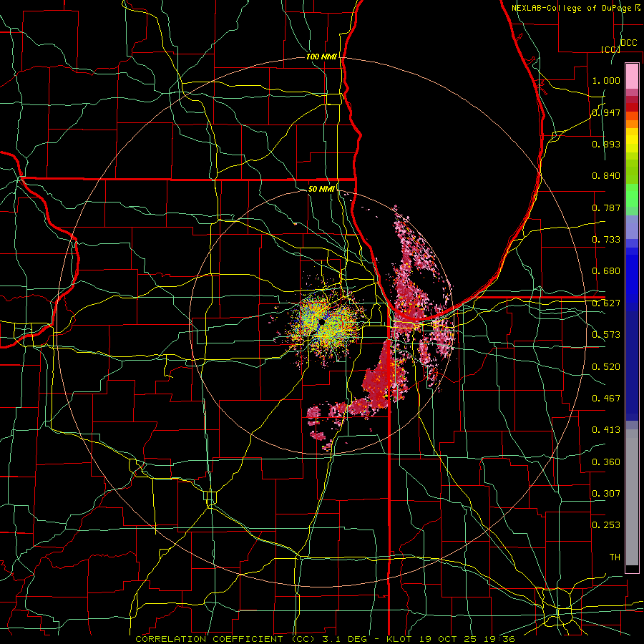Click the 19:36 timestamp in the caption
644x644 pixels.
coord(500,639)
